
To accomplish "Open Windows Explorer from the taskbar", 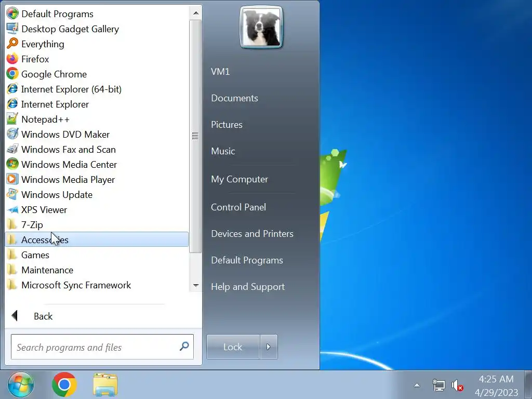I will point(105,385).
